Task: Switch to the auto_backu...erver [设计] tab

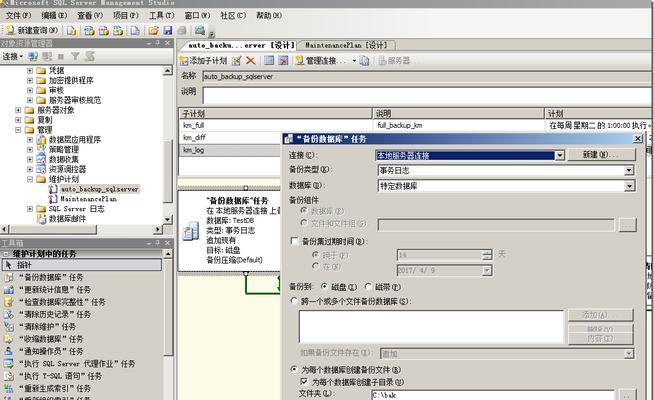Action: [241, 45]
